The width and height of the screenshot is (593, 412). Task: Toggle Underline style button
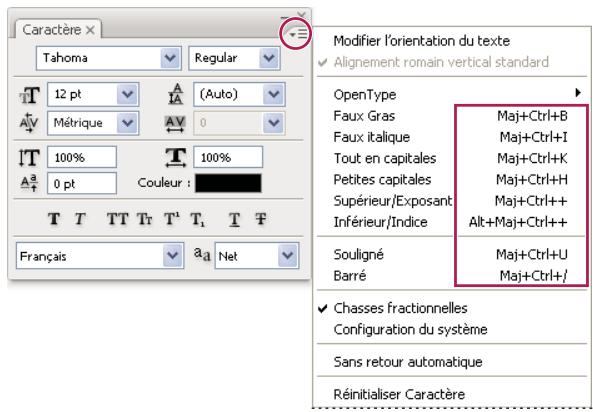[234, 219]
